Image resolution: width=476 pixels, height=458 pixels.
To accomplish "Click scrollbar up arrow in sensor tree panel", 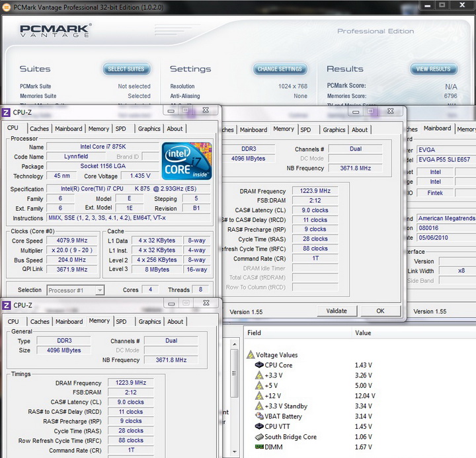I will [234, 344].
